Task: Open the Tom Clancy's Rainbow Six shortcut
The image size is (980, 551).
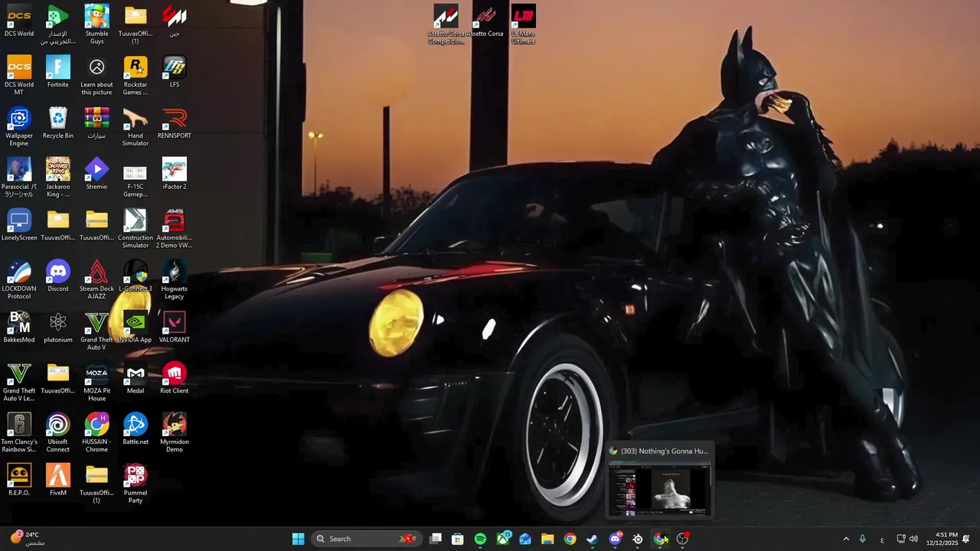Action: coord(19,432)
